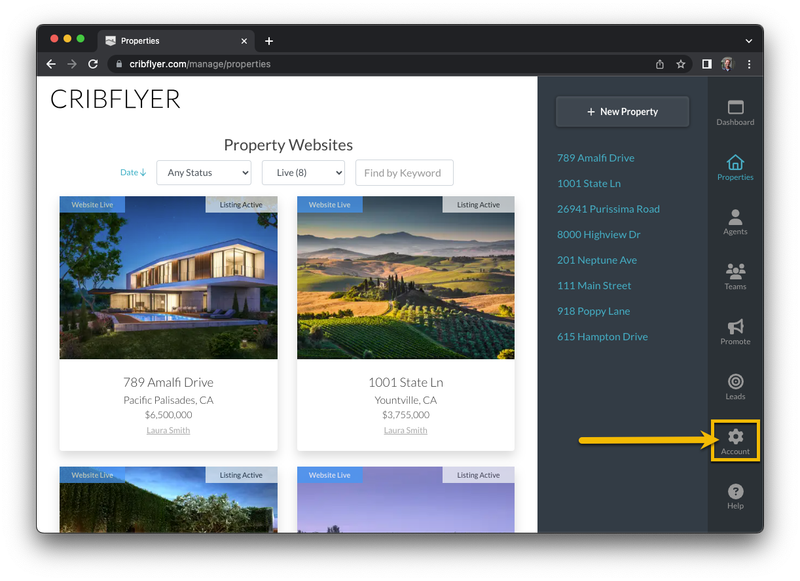Go back in the browser
800x581 pixels.
pyautogui.click(x=51, y=64)
